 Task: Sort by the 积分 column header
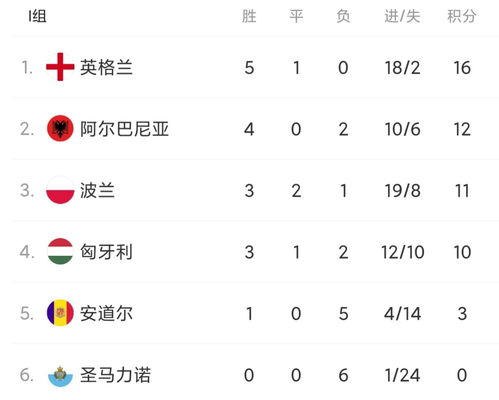coord(462,16)
